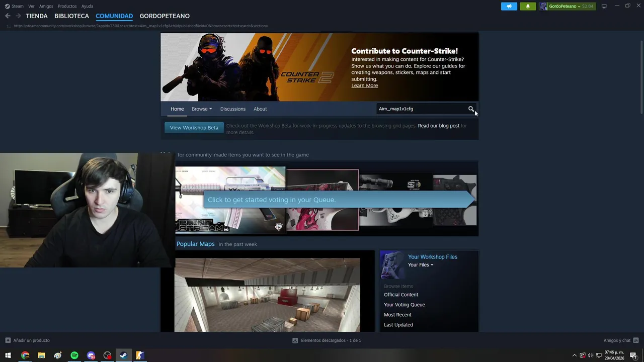Open the Counter-Strike taskbar icon
This screenshot has height=362, width=644.
tap(140, 355)
